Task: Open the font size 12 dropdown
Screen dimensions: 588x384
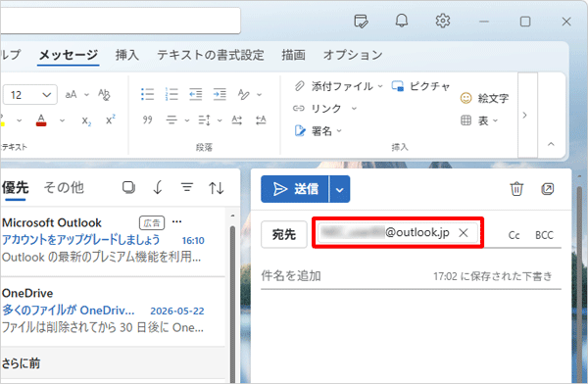Action: click(30, 94)
